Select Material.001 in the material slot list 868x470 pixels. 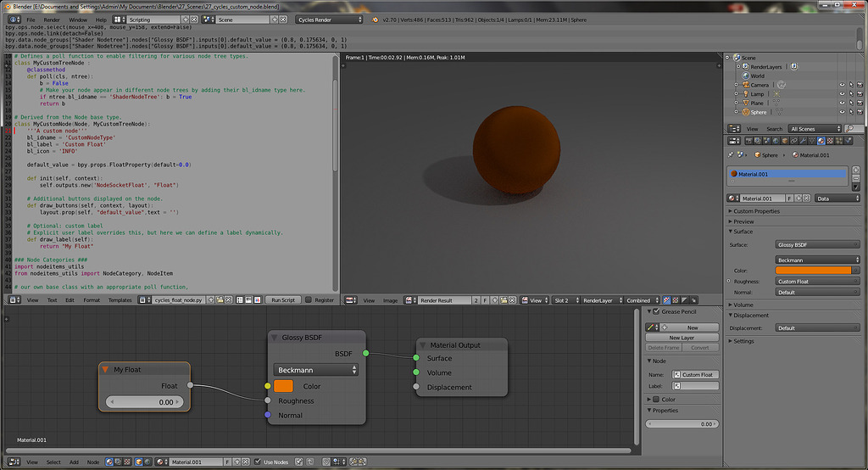[787, 173]
